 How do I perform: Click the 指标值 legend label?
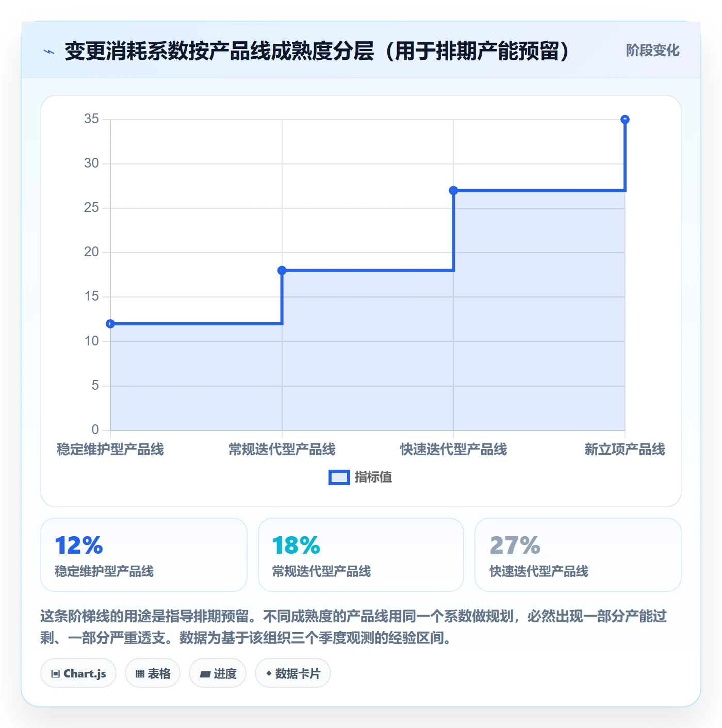pos(373,477)
